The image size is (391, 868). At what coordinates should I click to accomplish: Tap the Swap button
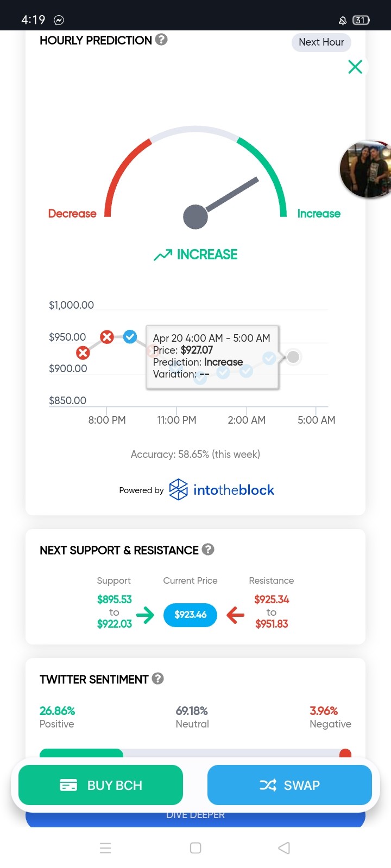click(x=289, y=785)
